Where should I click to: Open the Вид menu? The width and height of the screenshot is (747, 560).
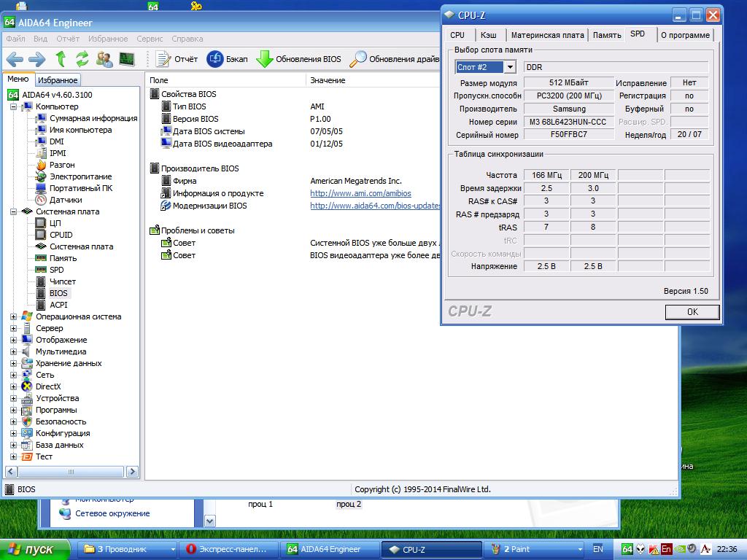pyautogui.click(x=40, y=39)
